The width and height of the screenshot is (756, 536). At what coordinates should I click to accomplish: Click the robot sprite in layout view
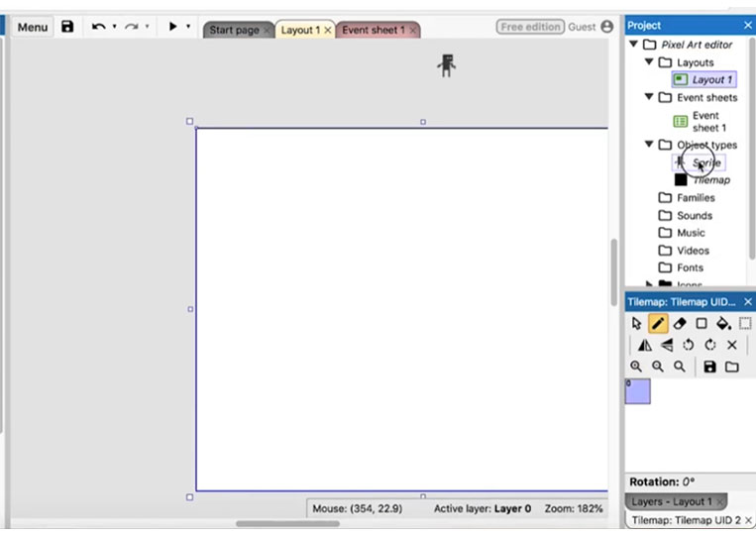click(x=447, y=65)
